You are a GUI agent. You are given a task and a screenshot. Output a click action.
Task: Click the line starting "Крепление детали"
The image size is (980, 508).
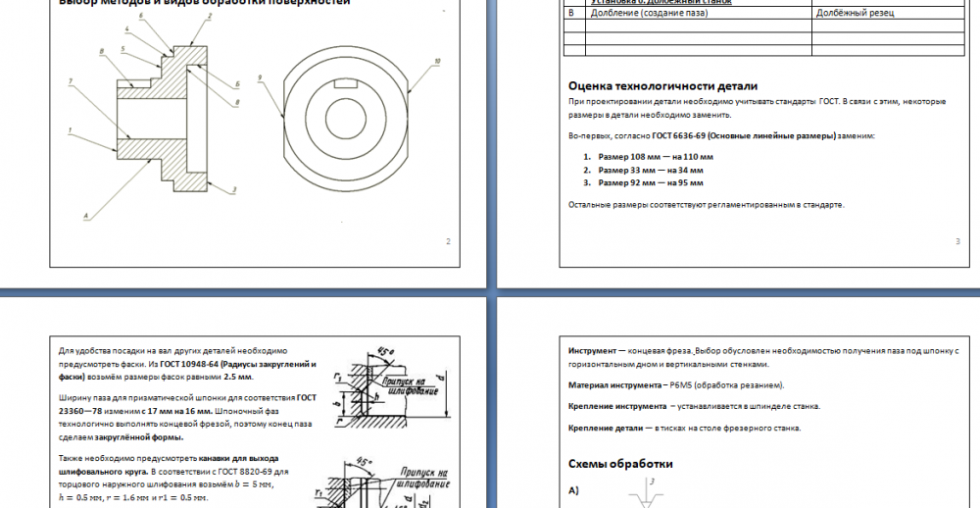pos(685,429)
